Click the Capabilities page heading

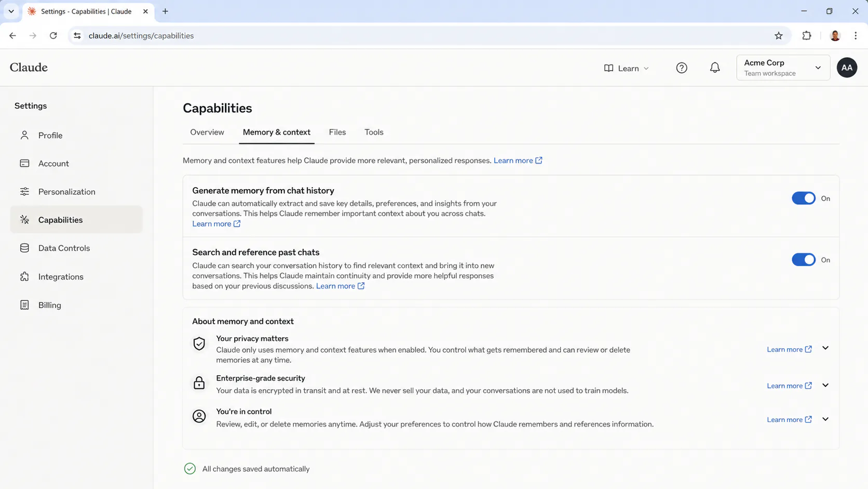click(218, 108)
